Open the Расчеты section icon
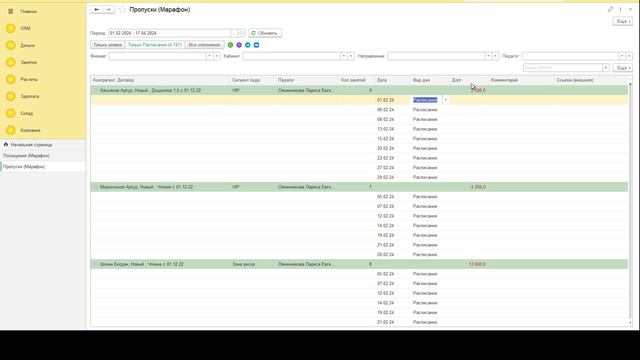The image size is (640, 360). click(11, 79)
